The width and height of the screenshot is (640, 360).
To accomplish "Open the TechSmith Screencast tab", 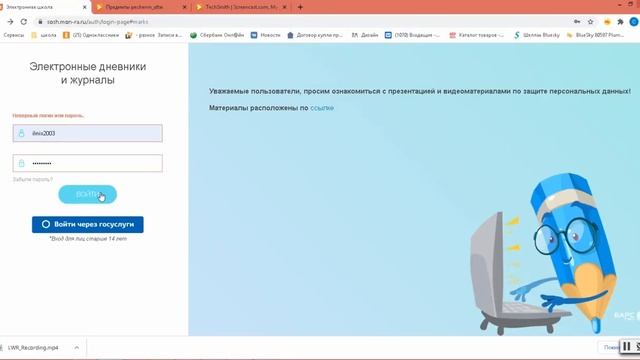I will point(241,7).
